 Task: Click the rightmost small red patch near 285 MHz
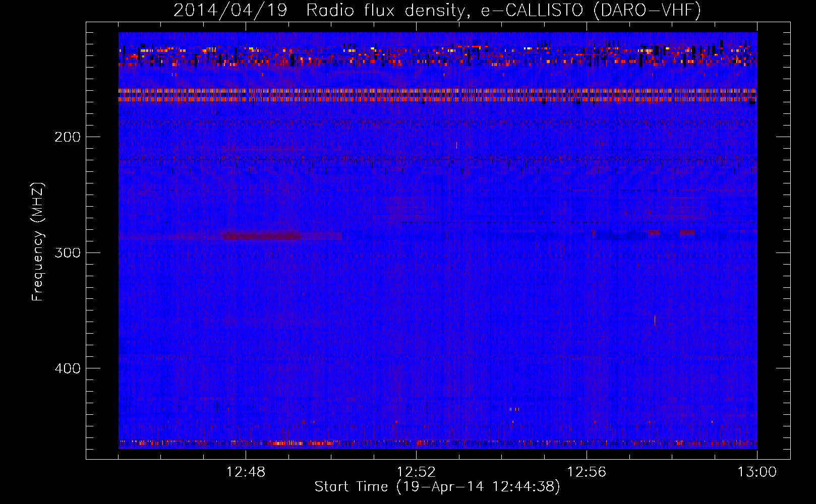click(686, 233)
